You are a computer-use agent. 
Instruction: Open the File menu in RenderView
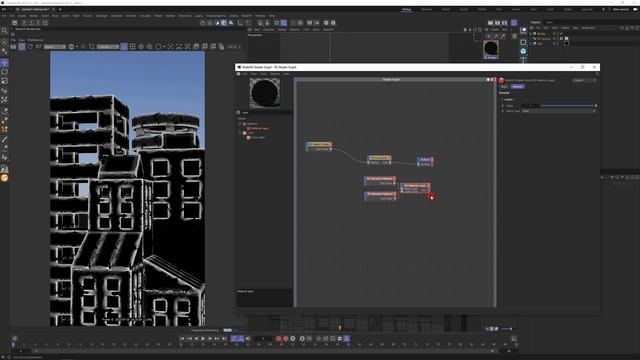click(13, 40)
